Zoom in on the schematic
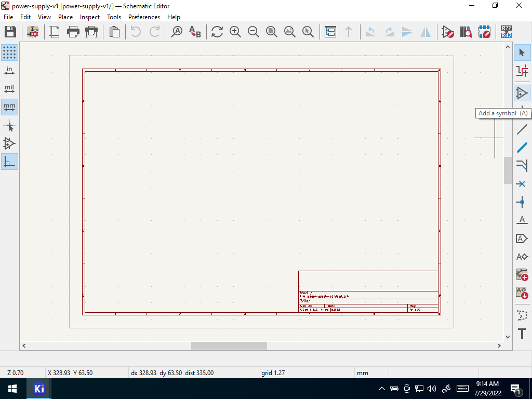532x399 pixels. click(235, 32)
